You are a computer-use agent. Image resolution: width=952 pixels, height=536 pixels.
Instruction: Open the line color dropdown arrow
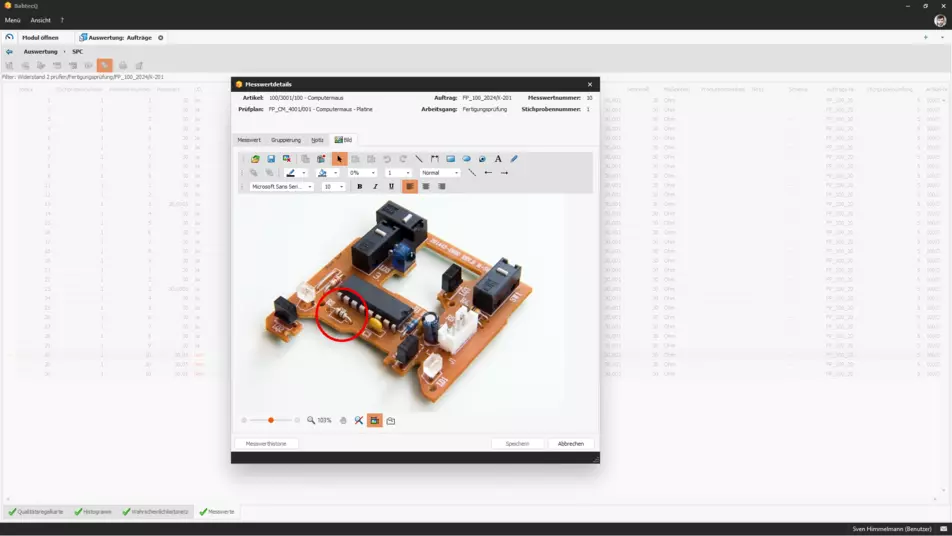pos(304,173)
